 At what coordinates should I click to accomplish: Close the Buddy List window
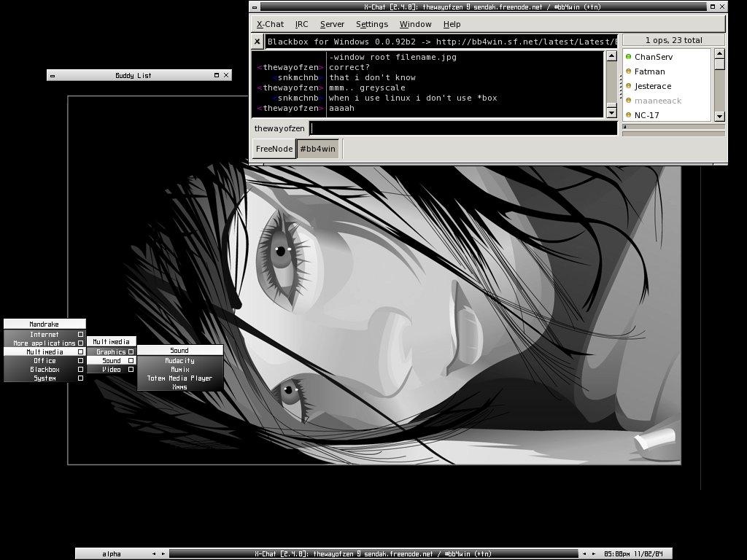(x=226, y=75)
